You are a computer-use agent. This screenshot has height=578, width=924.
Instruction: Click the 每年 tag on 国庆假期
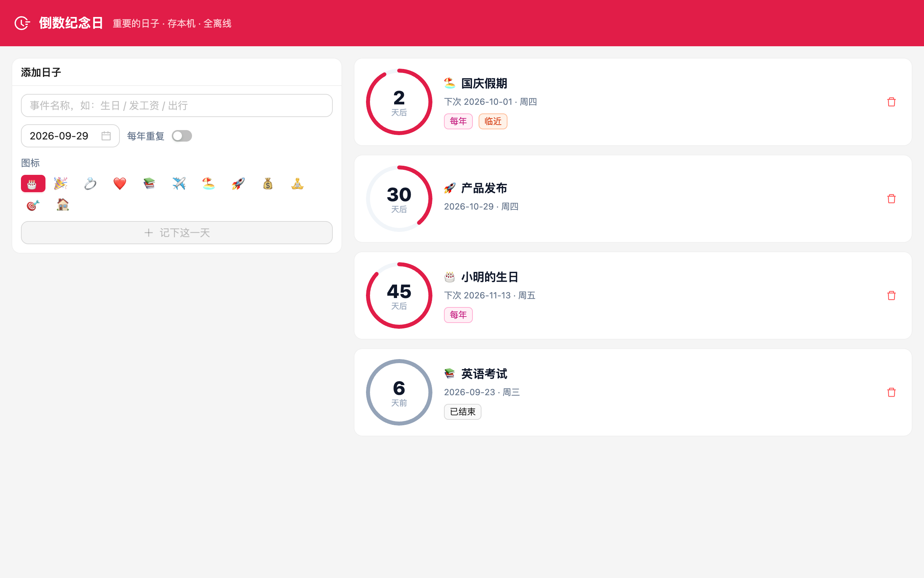pos(458,122)
